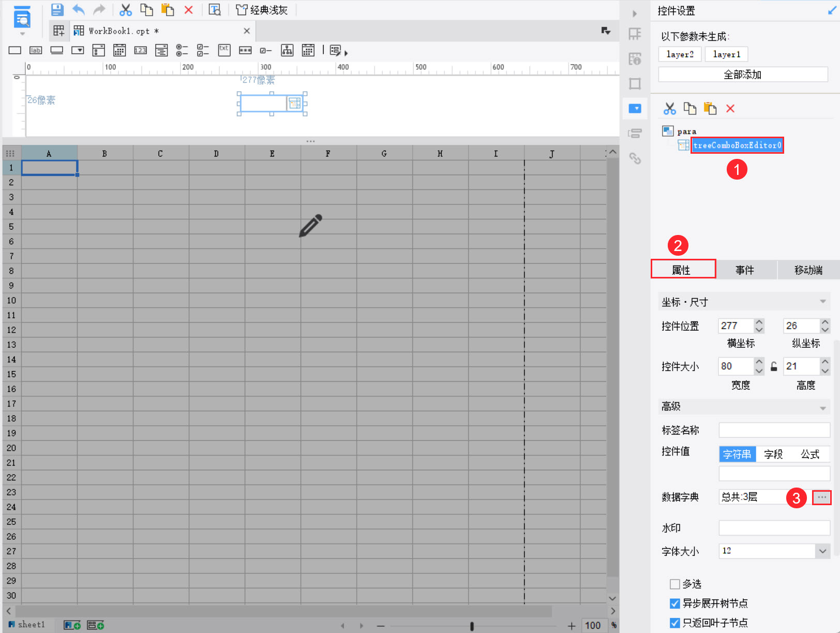Click the Copy icon in top toolbar
The width and height of the screenshot is (840, 633).
coord(147,9)
